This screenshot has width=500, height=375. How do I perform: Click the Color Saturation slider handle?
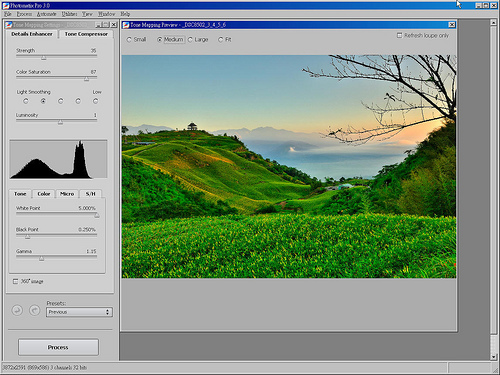[86, 79]
